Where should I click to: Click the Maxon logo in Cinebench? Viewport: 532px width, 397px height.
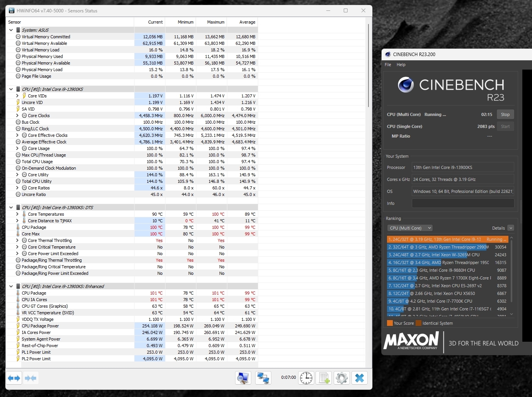click(x=411, y=341)
